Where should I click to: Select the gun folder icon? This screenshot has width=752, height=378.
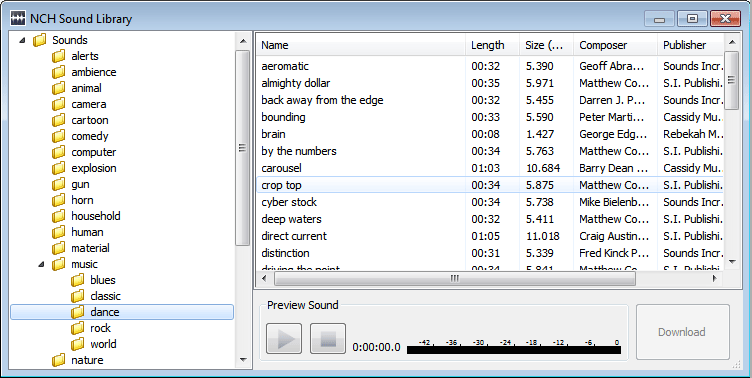coord(59,184)
